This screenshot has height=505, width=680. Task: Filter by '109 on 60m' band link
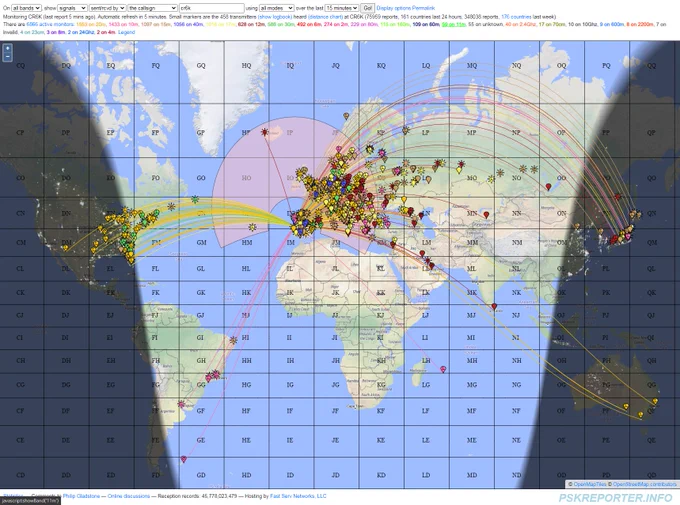coord(426,24)
